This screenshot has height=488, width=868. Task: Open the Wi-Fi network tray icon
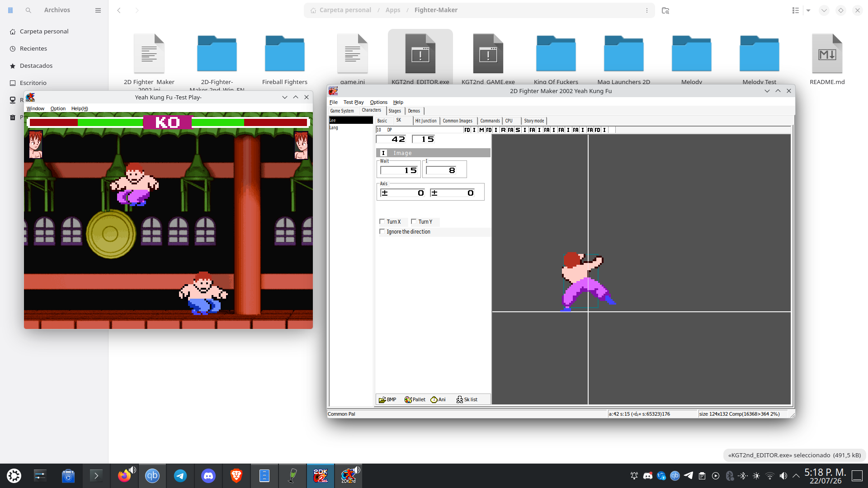pyautogui.click(x=770, y=476)
